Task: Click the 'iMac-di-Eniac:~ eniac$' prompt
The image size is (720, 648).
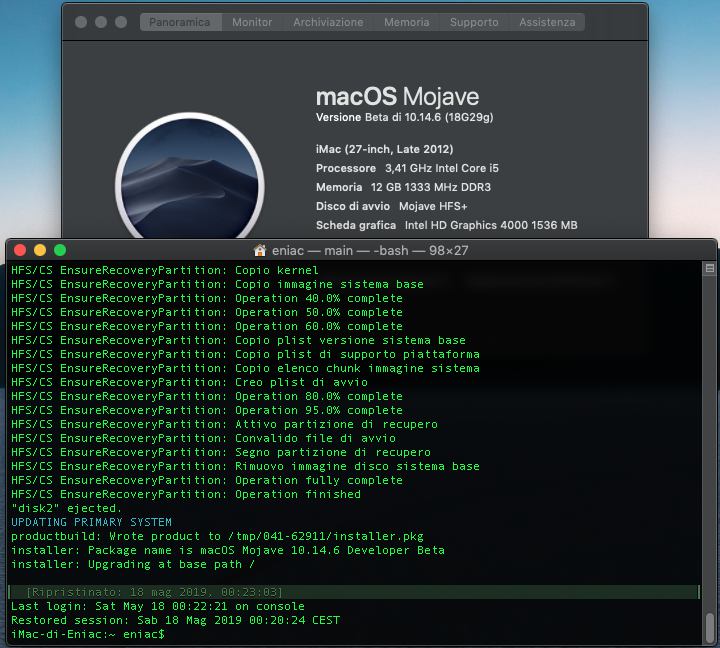Action: click(88, 634)
